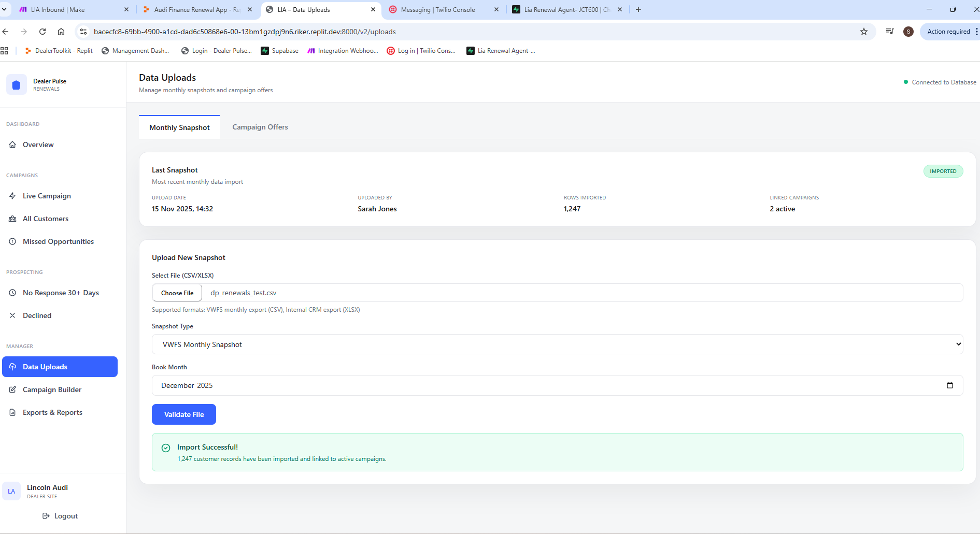The height and width of the screenshot is (534, 980).
Task: Click the upload date 15 Nov 2025, 14:32
Action: pos(182,209)
